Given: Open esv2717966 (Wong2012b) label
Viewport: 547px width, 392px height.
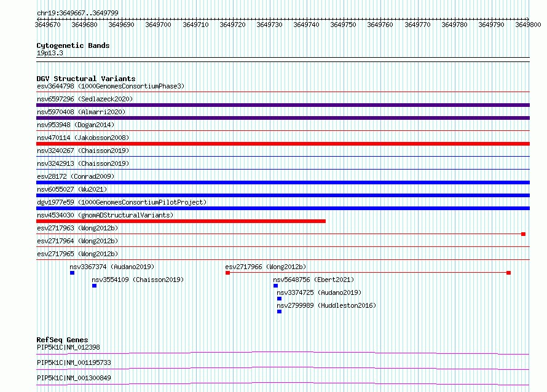Looking at the screenshot, I should pyautogui.click(x=266, y=267).
